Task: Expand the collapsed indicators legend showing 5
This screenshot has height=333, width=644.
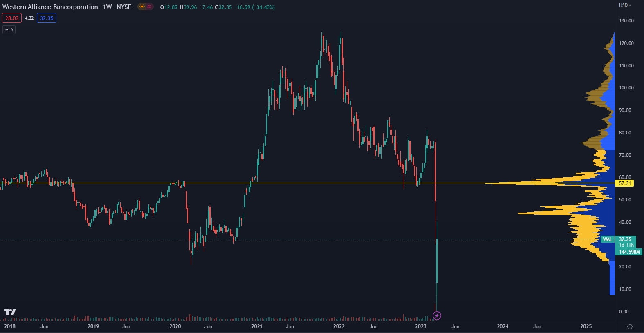Action: pos(9,29)
